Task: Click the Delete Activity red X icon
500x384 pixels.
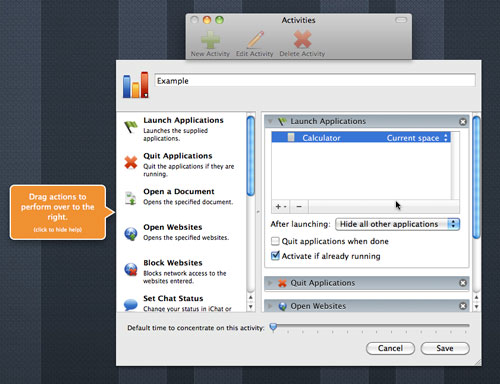Action: [x=302, y=39]
